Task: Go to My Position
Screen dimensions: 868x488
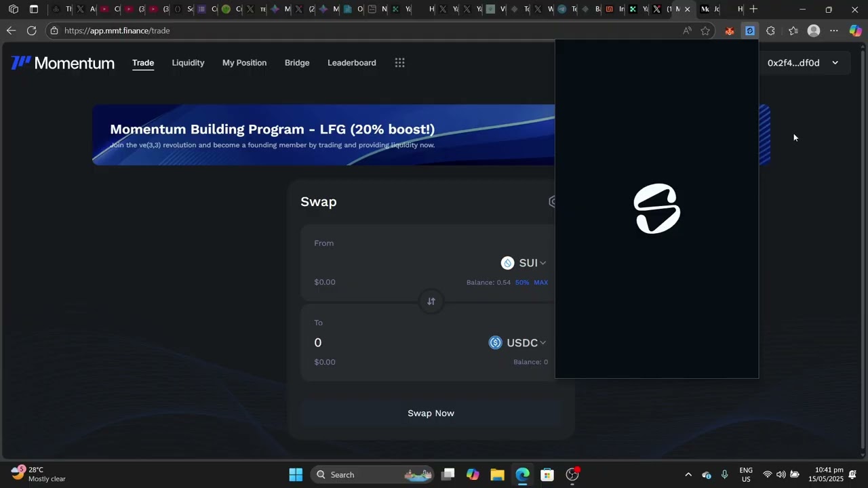Action: tap(244, 62)
